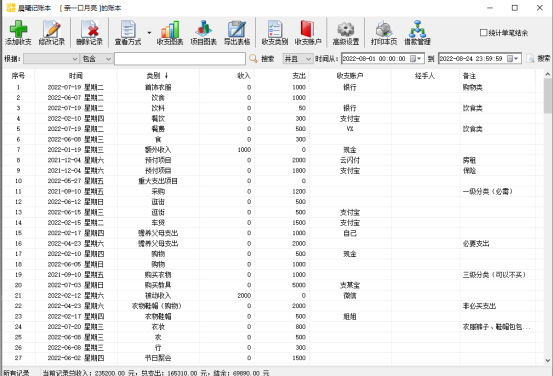This screenshot has height=376, width=553.
Task: Click the search keyword input field
Action: tap(180, 59)
